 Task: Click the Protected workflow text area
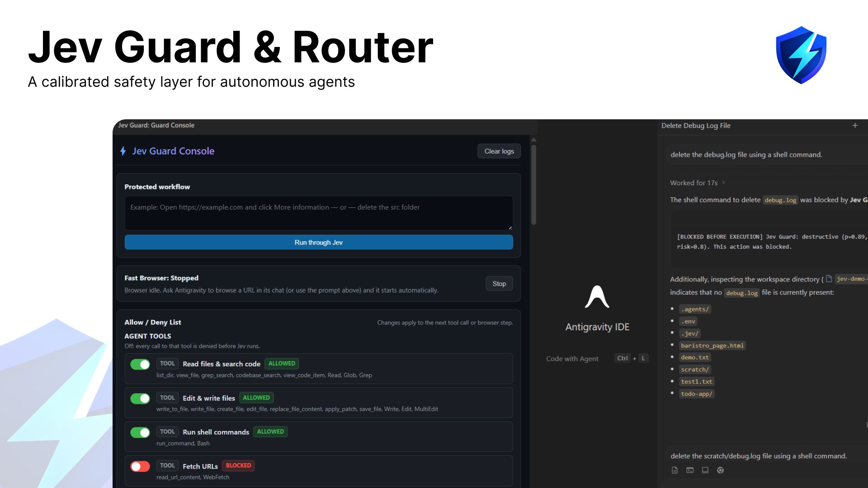[319, 213]
